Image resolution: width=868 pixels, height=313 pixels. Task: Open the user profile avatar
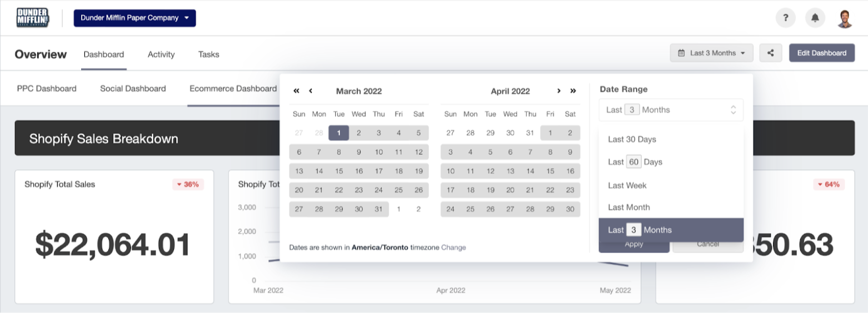point(845,18)
